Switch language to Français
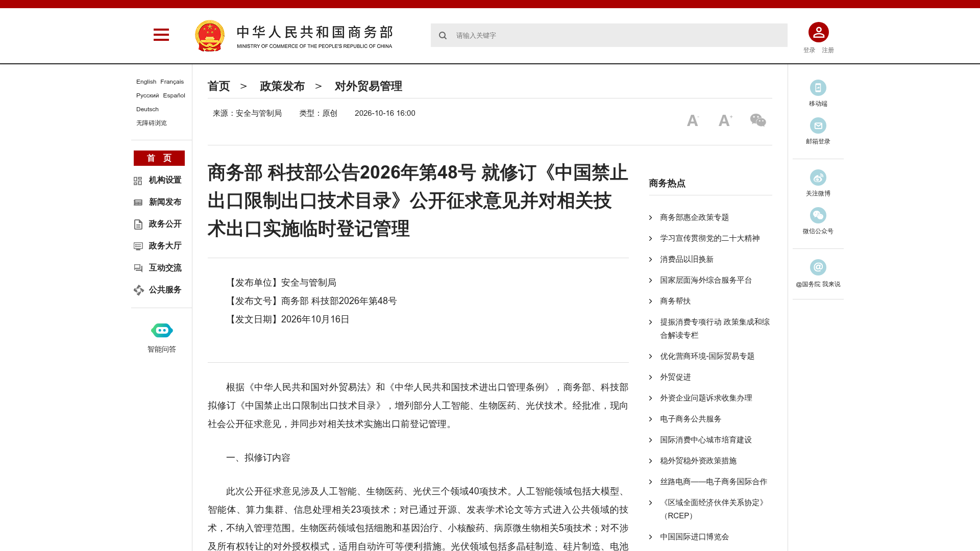The height and width of the screenshot is (551, 980). 172,82
